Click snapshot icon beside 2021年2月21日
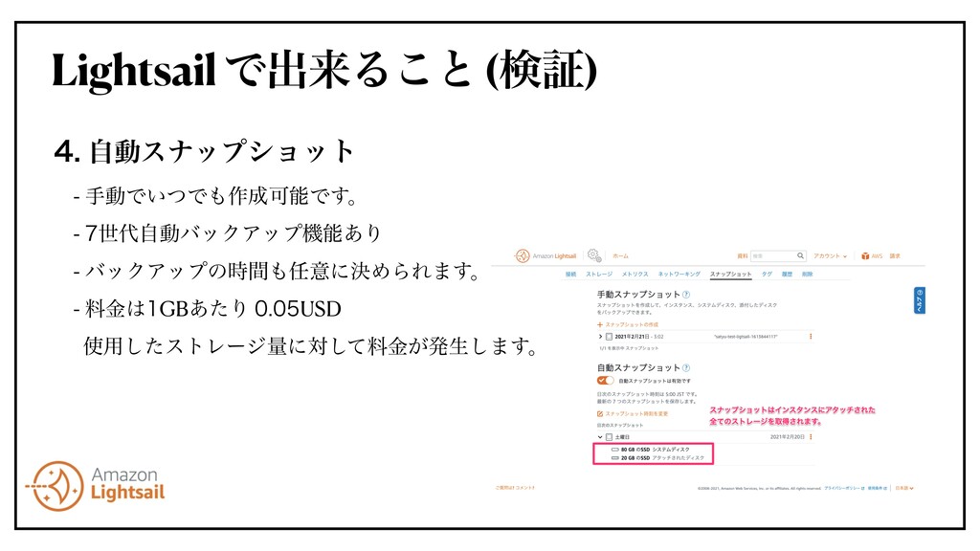The width and height of the screenshot is (980, 551). click(x=610, y=337)
